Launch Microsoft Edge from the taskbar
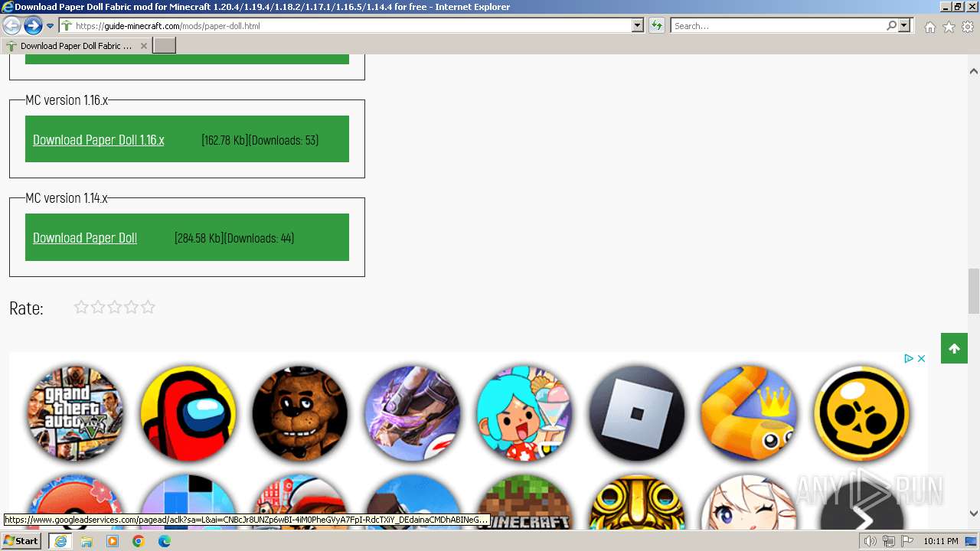 point(165,541)
